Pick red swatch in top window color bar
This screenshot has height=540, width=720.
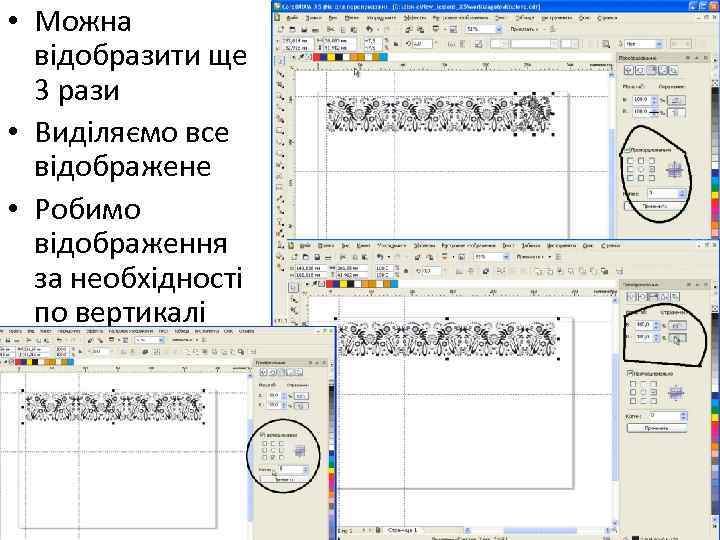(x=316, y=57)
